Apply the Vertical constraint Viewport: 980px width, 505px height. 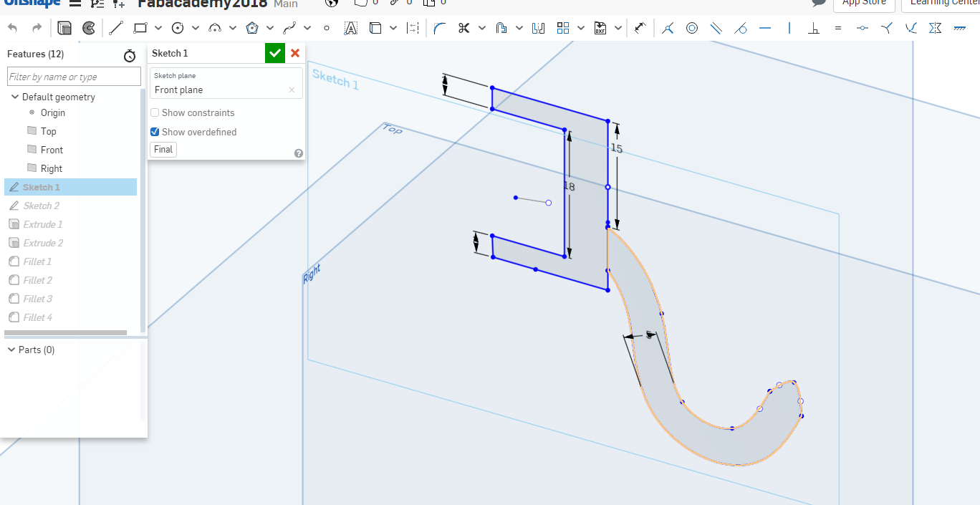[x=789, y=29]
